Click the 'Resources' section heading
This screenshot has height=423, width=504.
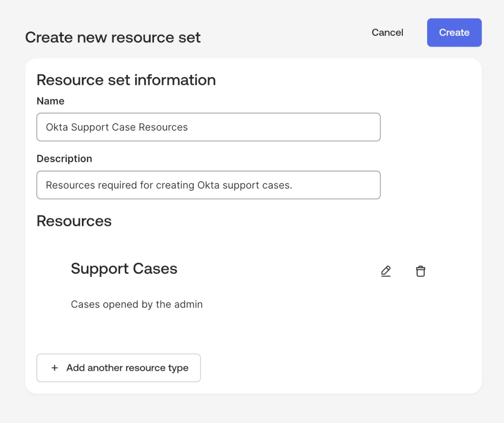(74, 221)
